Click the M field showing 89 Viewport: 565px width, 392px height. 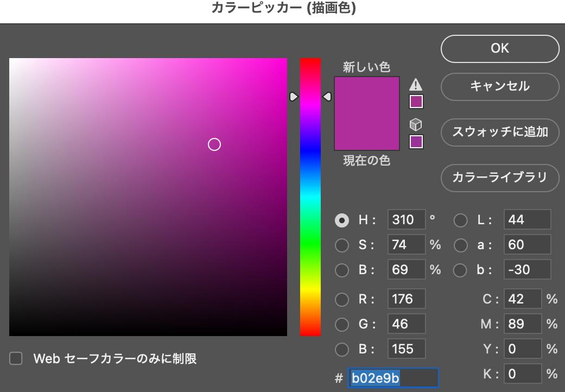(523, 324)
